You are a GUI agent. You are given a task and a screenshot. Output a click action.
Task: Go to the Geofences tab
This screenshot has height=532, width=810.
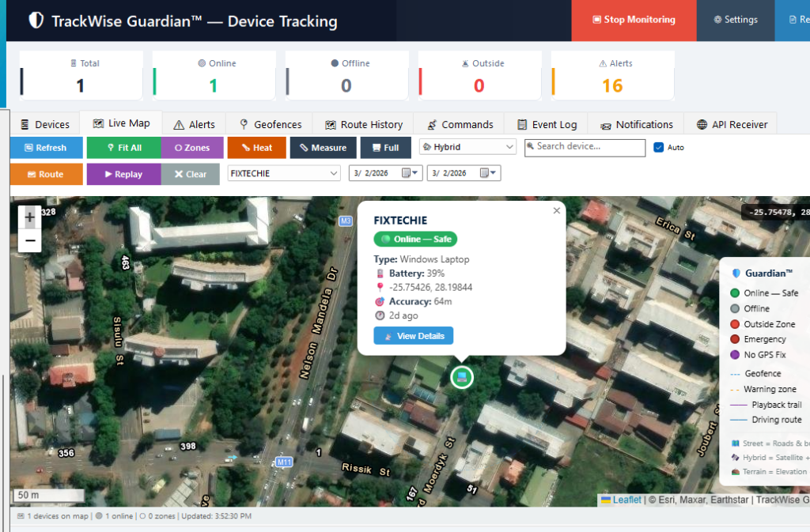pos(271,124)
